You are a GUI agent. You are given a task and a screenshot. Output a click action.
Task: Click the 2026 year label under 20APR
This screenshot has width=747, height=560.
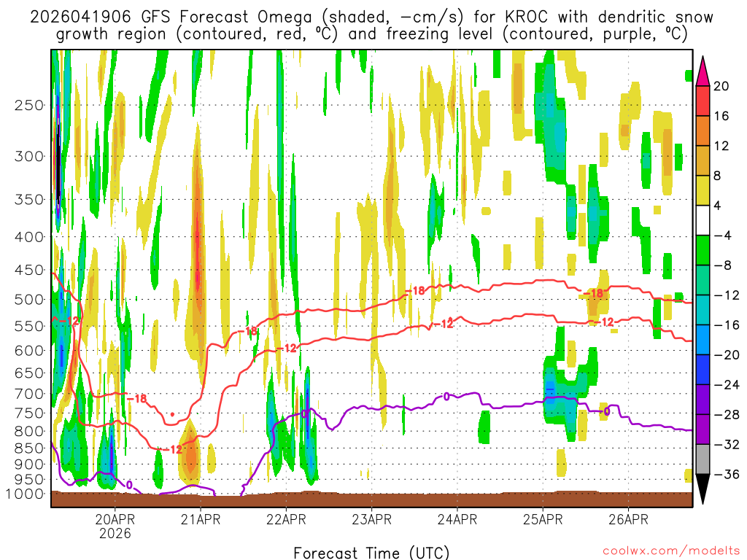(115, 533)
